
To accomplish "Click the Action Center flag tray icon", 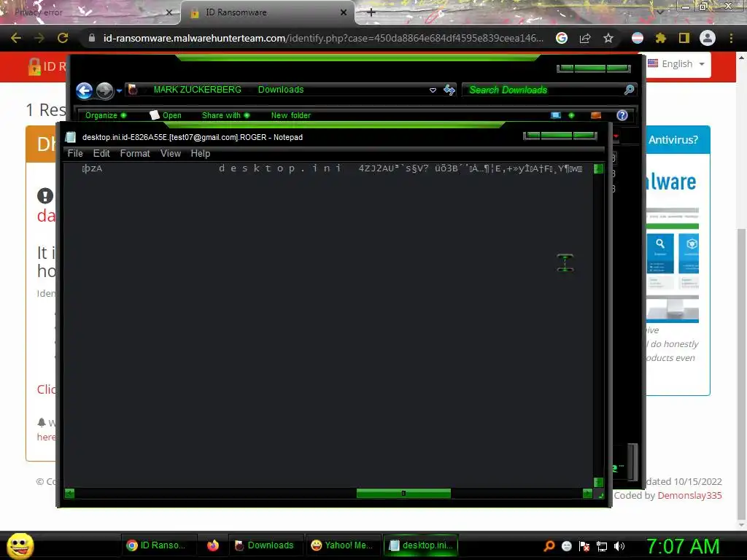I will pos(584,546).
